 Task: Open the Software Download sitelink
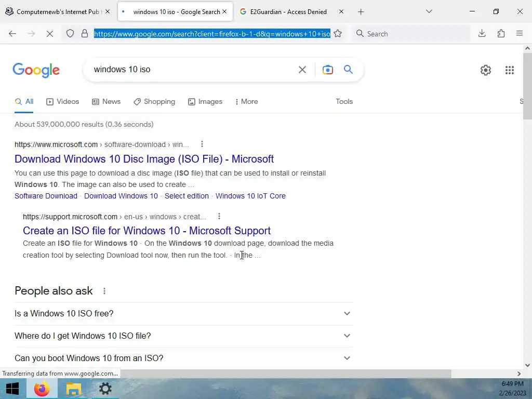(x=46, y=196)
